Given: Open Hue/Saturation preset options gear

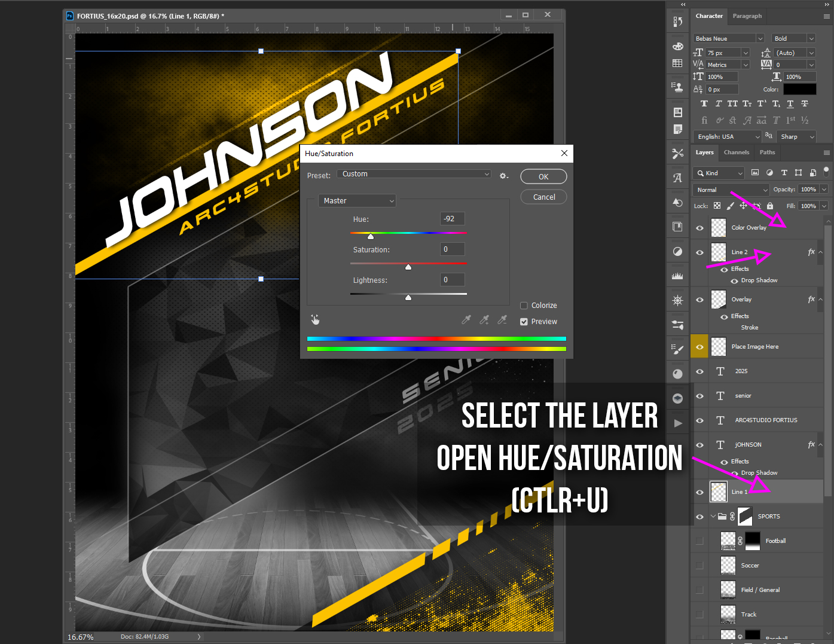Looking at the screenshot, I should [x=504, y=176].
